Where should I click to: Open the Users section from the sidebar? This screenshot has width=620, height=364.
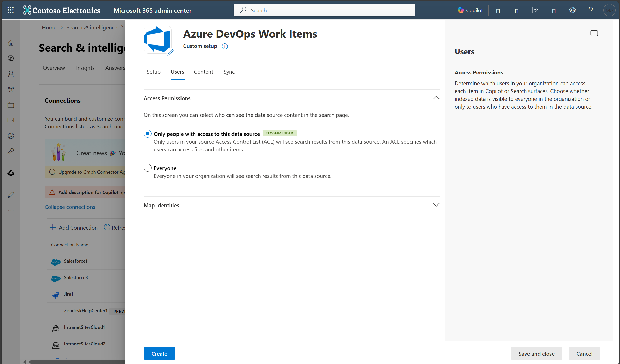pos(11,74)
